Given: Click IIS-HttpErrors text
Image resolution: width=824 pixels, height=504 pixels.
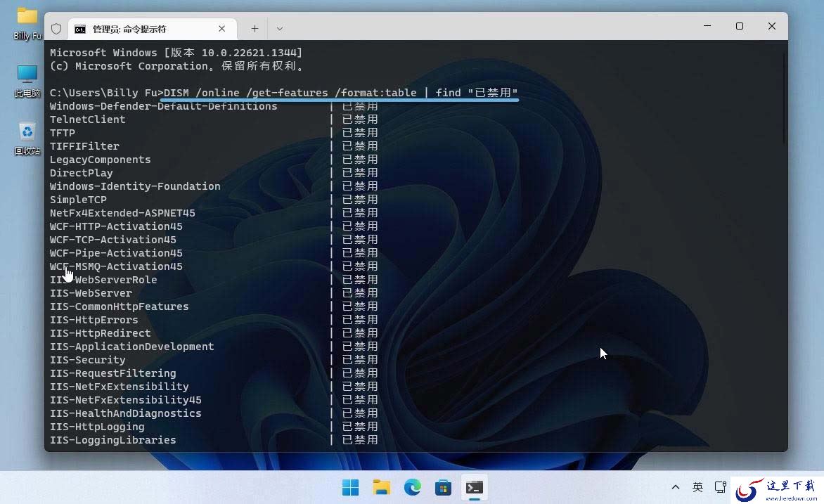Looking at the screenshot, I should (94, 320).
